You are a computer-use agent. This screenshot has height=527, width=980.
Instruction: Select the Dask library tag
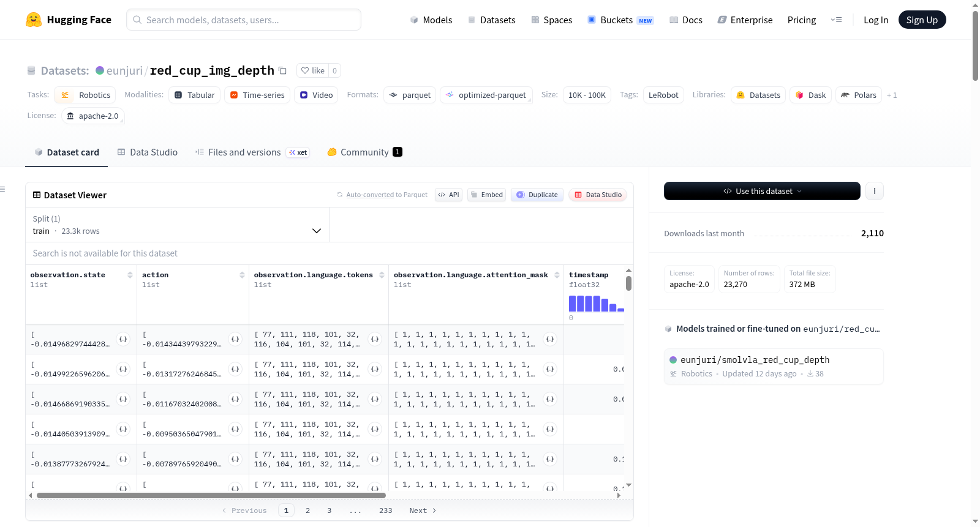[810, 95]
